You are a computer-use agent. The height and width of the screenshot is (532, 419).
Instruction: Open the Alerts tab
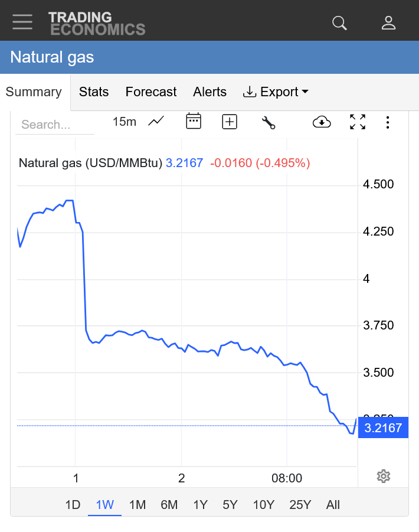coord(209,92)
